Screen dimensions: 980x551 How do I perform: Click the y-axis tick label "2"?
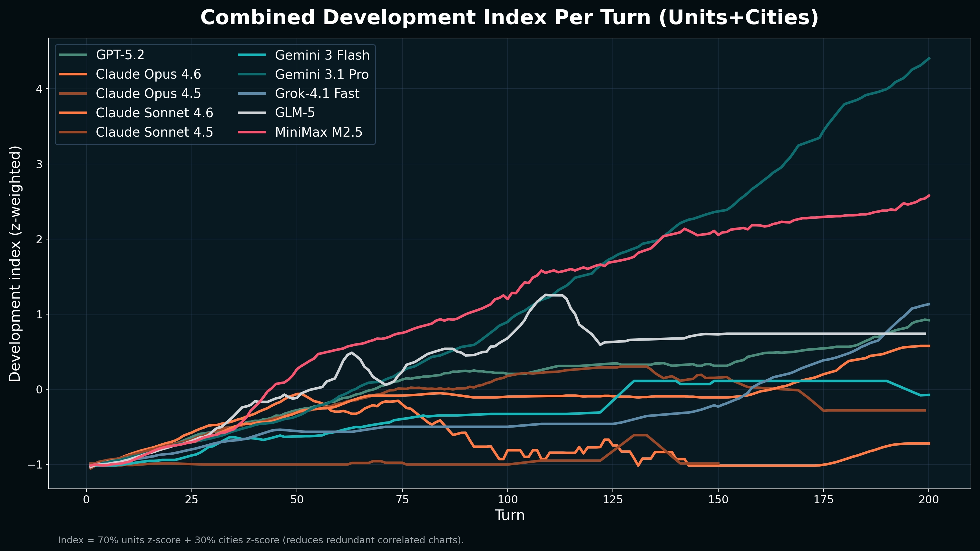coord(39,239)
